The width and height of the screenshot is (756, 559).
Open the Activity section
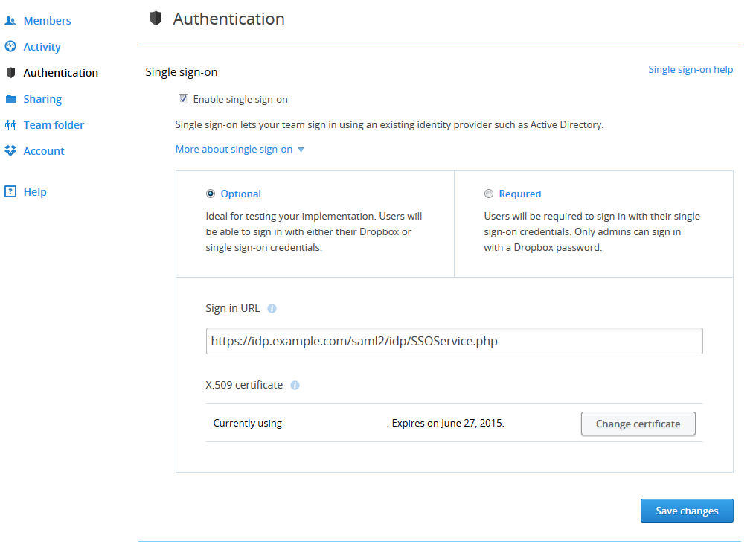tap(42, 47)
